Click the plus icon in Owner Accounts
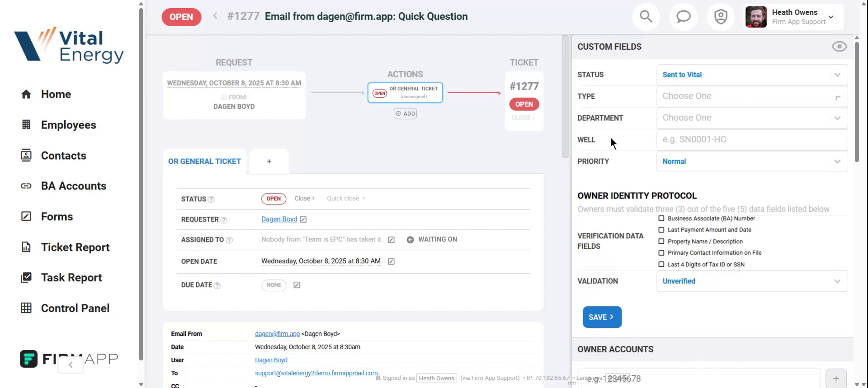Screen dimensions: 868x388 836,379
